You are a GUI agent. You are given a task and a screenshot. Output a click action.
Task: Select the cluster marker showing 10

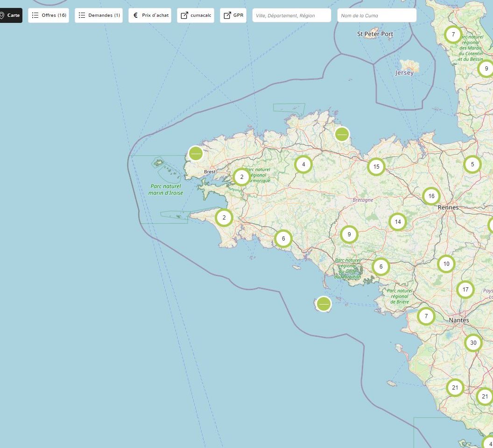pyautogui.click(x=446, y=264)
